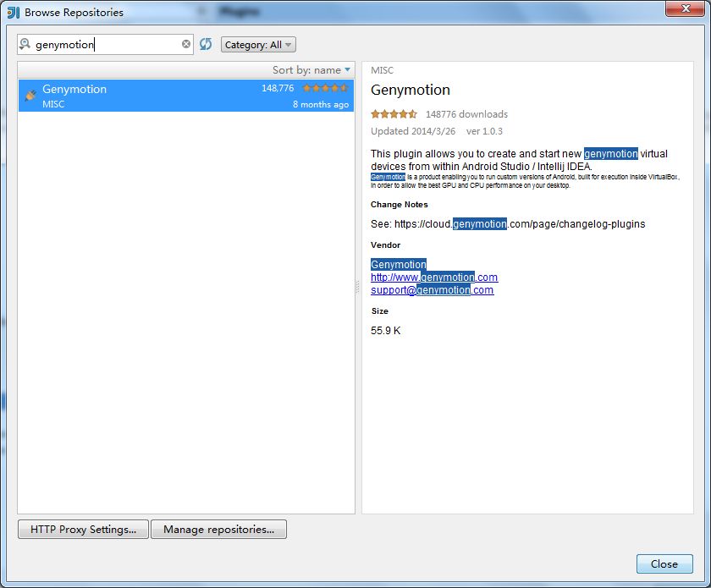Click the star rating in details panel
The height and width of the screenshot is (588, 711).
tap(394, 113)
